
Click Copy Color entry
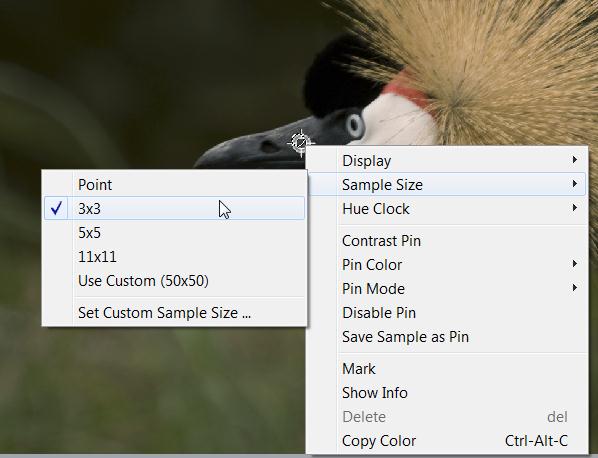[x=447, y=441]
